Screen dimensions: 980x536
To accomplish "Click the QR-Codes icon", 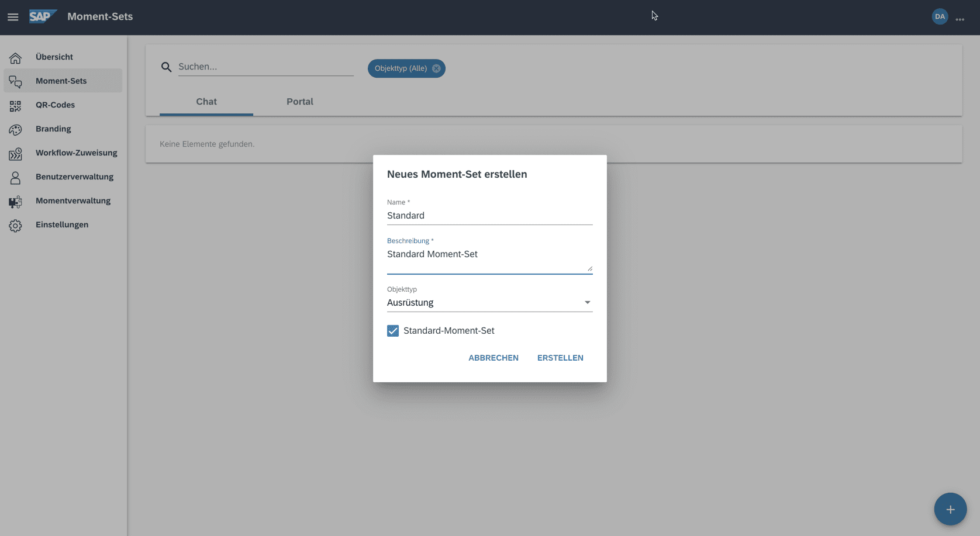I will (15, 106).
